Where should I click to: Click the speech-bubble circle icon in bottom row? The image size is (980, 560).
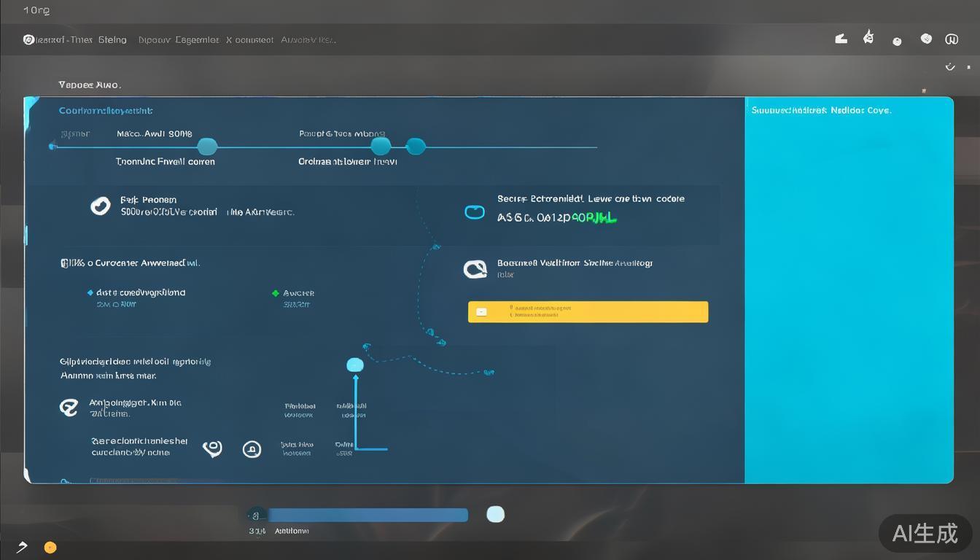212,448
